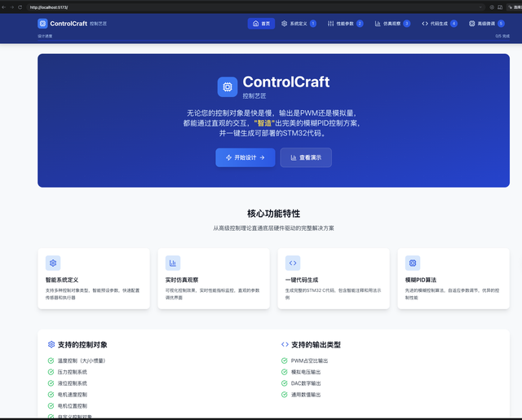Image resolution: width=522 pixels, height=420 pixels.
Task: Click the large chip logo in hero banner
Action: tap(228, 87)
